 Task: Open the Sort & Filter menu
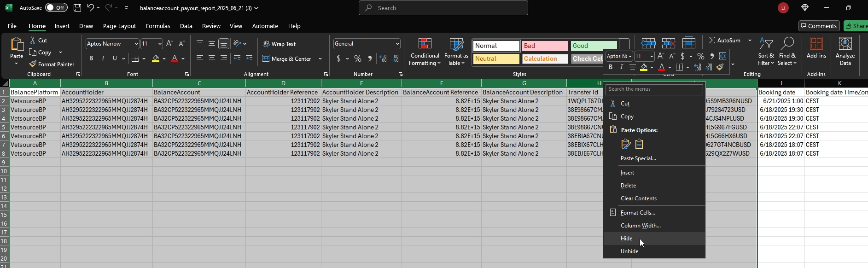766,52
